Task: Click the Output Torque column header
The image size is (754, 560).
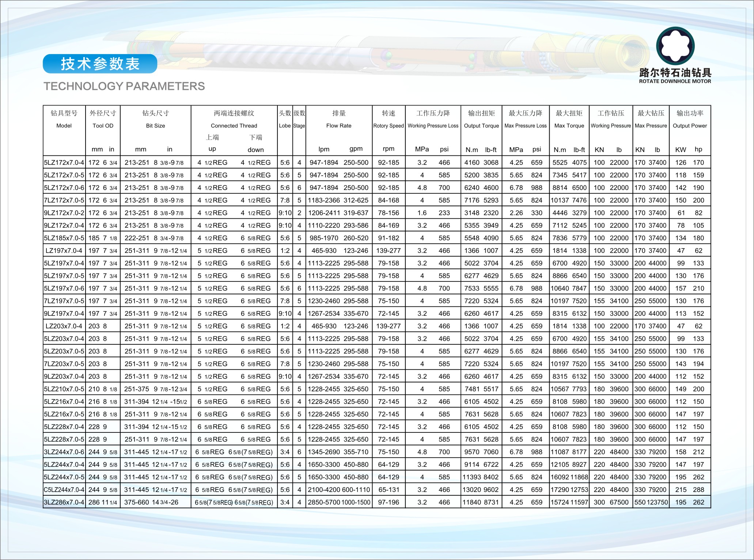Action: point(481,126)
